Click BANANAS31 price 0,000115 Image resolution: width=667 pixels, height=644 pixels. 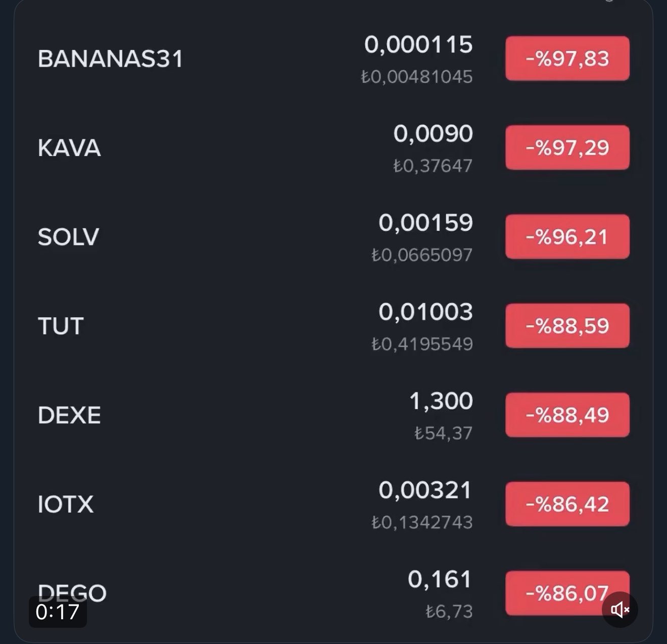[x=418, y=44]
